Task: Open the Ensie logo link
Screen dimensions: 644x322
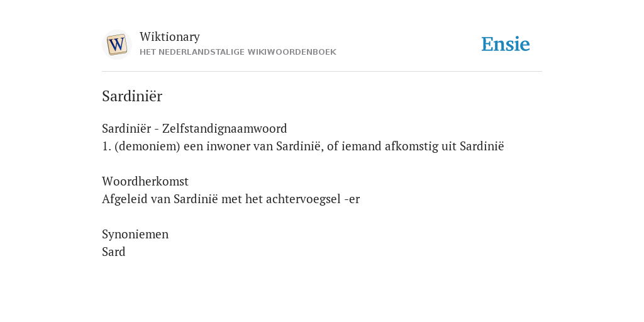Action: point(506,44)
